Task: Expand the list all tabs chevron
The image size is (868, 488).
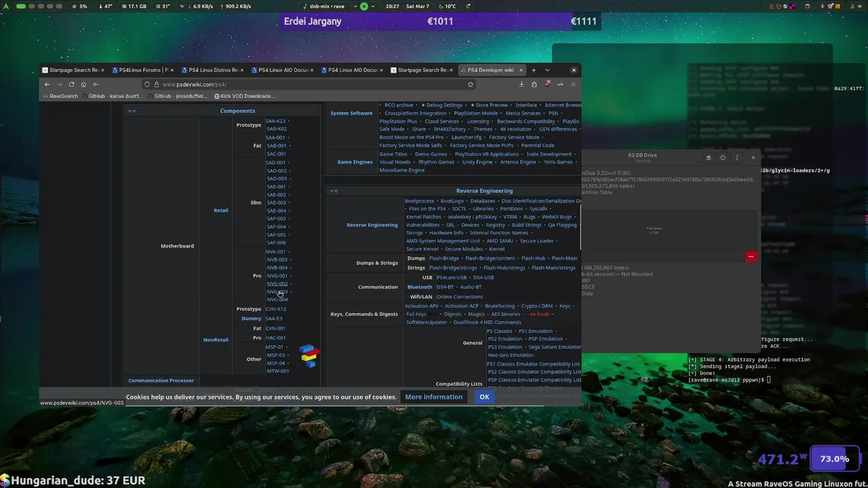Action: [547, 70]
